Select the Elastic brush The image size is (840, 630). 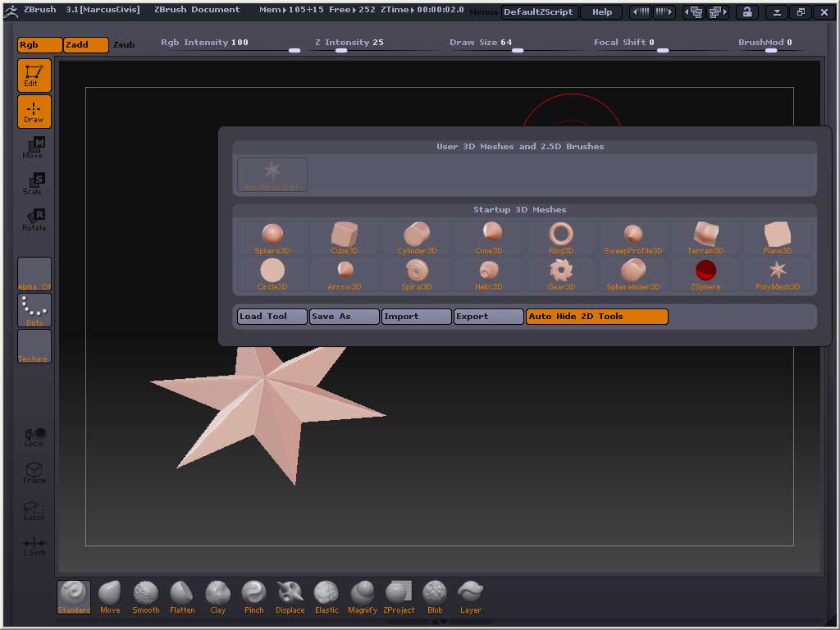tap(326, 597)
